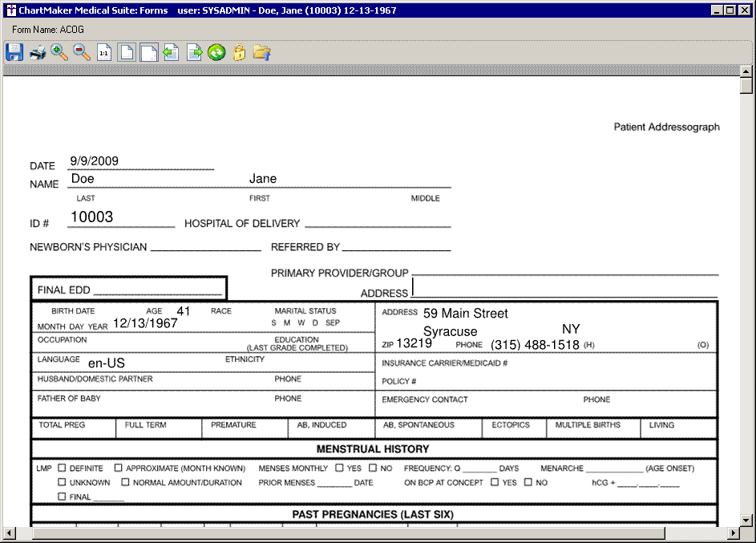
Task: Check the LMP Unknown checkbox
Action: [62, 483]
